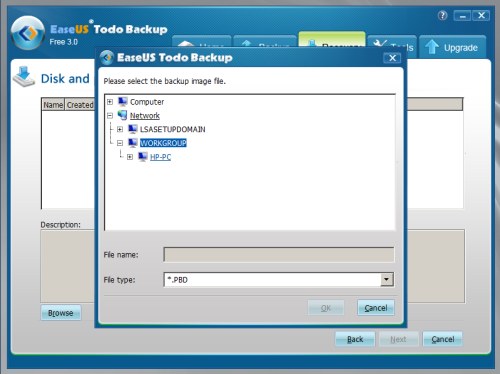Select the Network tree item label
The image size is (500, 374).
pos(145,115)
